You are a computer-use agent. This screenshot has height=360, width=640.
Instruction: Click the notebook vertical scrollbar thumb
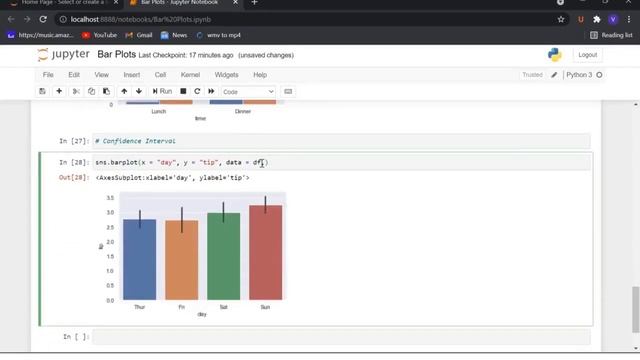(x=636, y=309)
